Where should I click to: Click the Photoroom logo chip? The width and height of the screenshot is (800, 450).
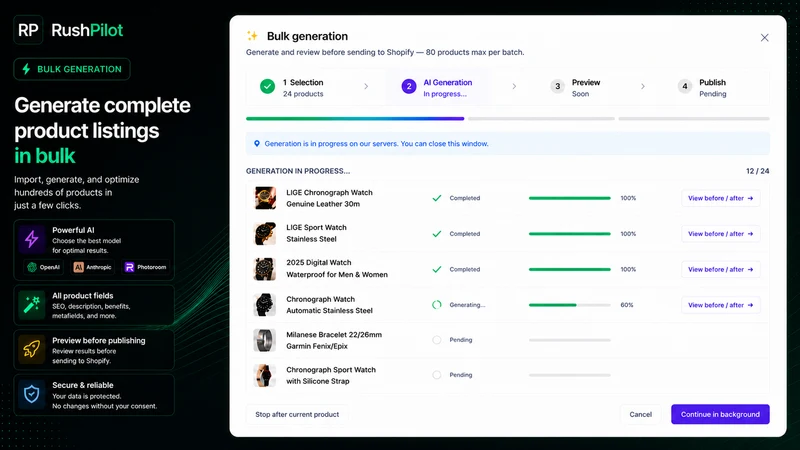pos(146,267)
